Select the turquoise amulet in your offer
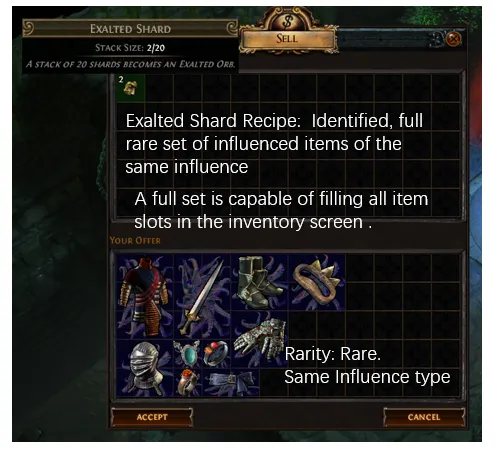497x449 pixels. 188,353
